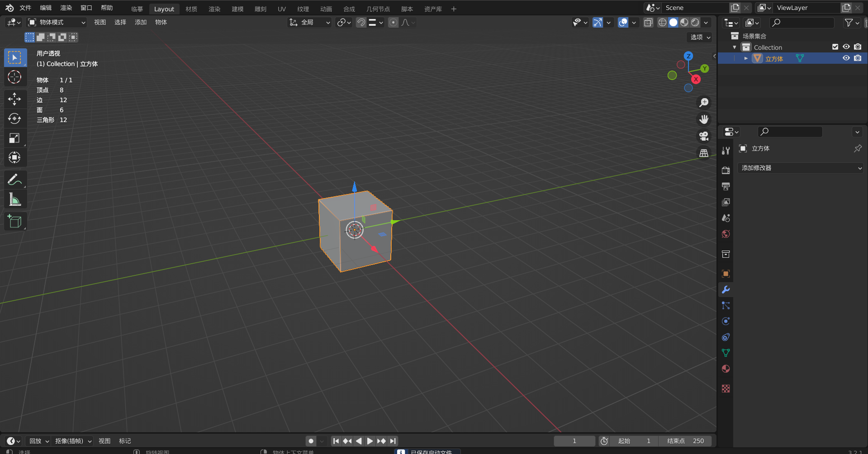The width and height of the screenshot is (868, 454).
Task: Open the Material properties tab
Action: pyautogui.click(x=726, y=369)
